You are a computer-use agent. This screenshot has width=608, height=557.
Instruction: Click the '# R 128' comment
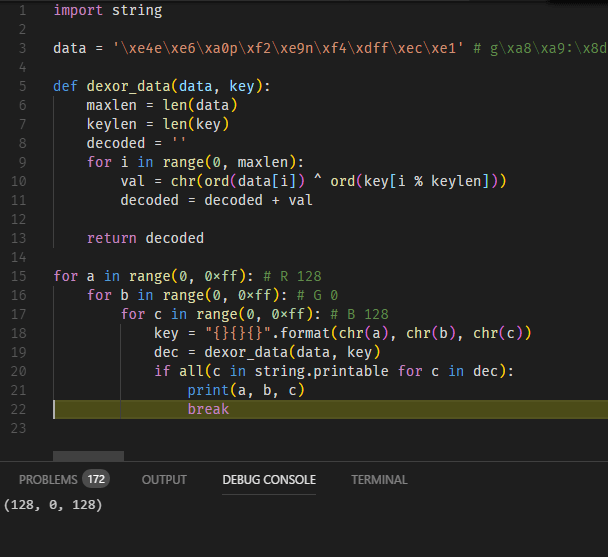pos(292,276)
